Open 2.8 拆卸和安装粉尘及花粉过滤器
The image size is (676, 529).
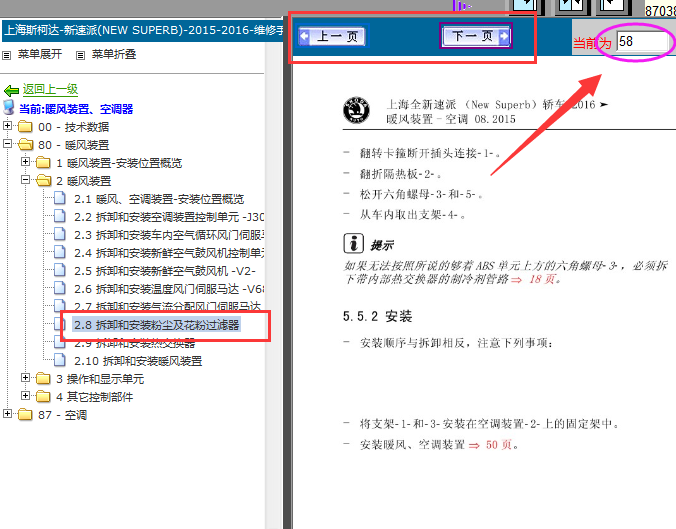tap(156, 325)
